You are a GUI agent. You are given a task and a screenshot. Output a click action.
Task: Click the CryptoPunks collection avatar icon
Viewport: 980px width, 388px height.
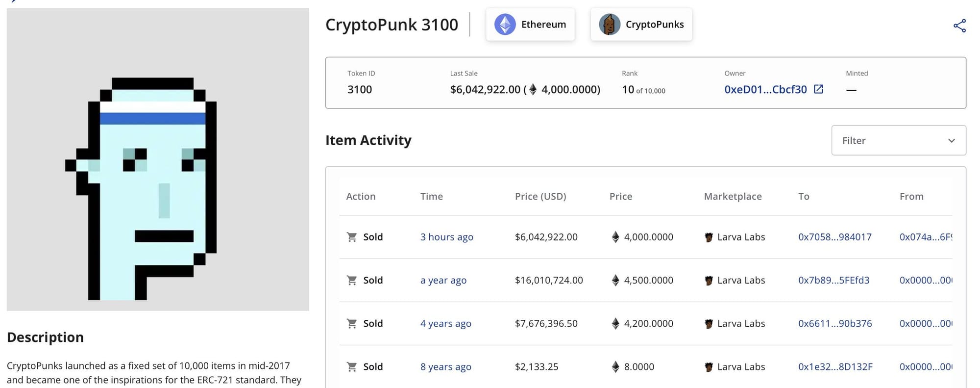(x=610, y=25)
